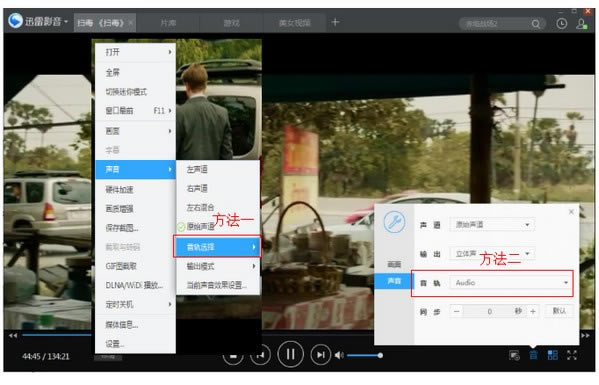This screenshot has width=599, height=385.
Task: Select 左声道 channel option
Action: (218, 169)
